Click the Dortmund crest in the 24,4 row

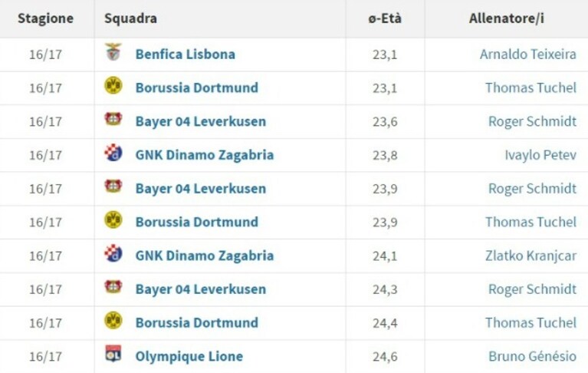pos(113,321)
